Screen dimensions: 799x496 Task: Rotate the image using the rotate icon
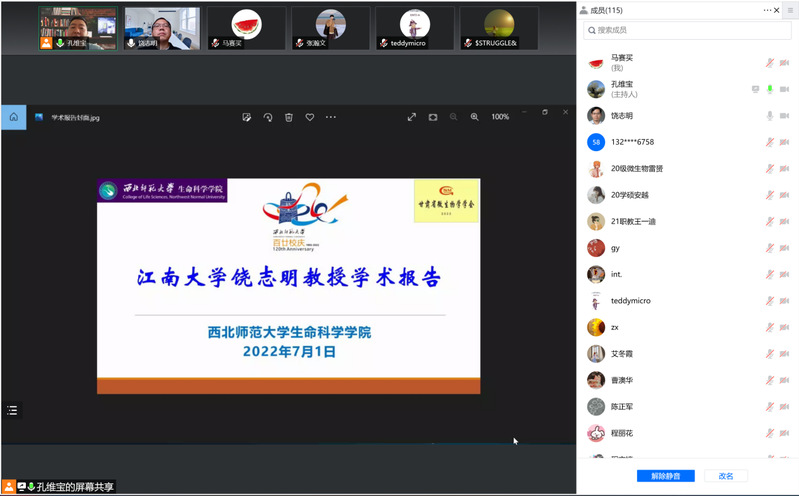pos(268,117)
